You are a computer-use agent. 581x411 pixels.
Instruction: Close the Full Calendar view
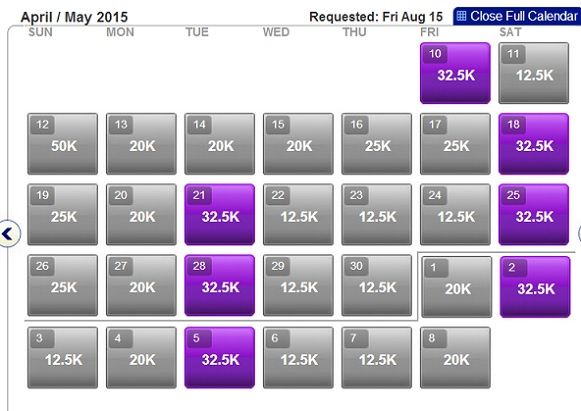[x=517, y=16]
